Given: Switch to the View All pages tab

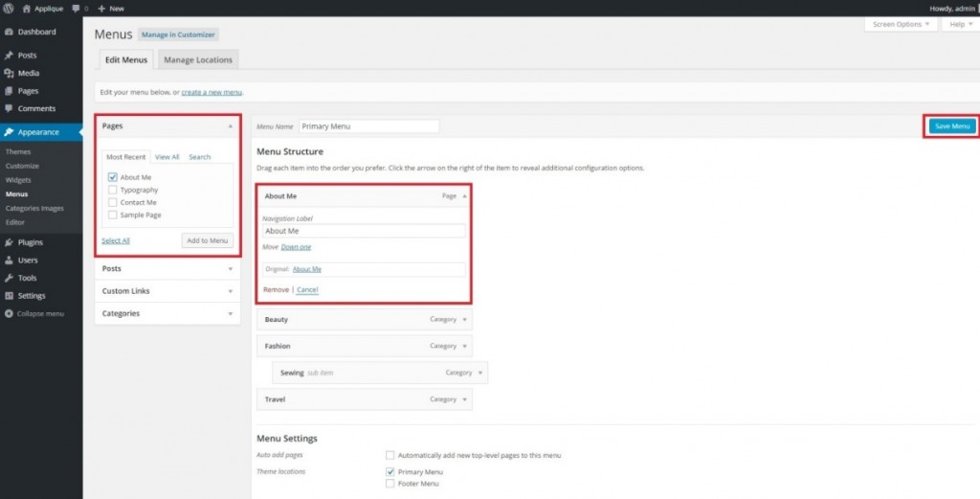Looking at the screenshot, I should coord(167,157).
